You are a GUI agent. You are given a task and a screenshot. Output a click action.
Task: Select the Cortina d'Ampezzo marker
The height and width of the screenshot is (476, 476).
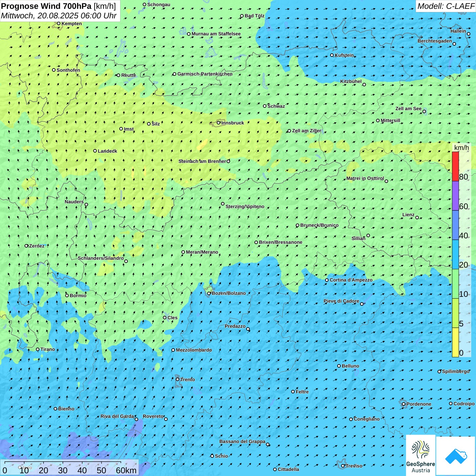click(x=327, y=280)
